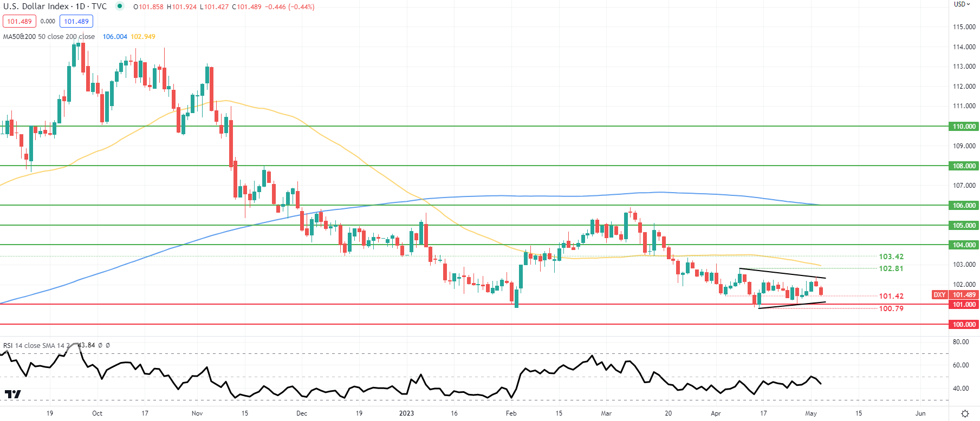
Task: Click the 2023 label on time axis
Action: coord(406,413)
